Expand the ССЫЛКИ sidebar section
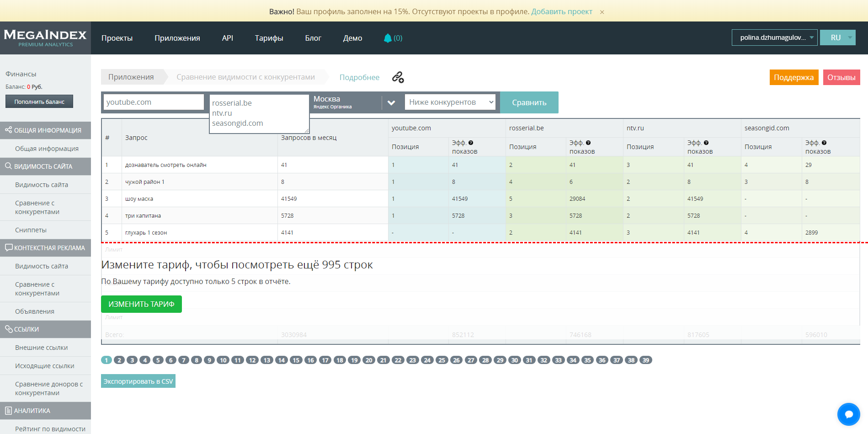Image resolution: width=868 pixels, height=434 pixels. [x=45, y=329]
